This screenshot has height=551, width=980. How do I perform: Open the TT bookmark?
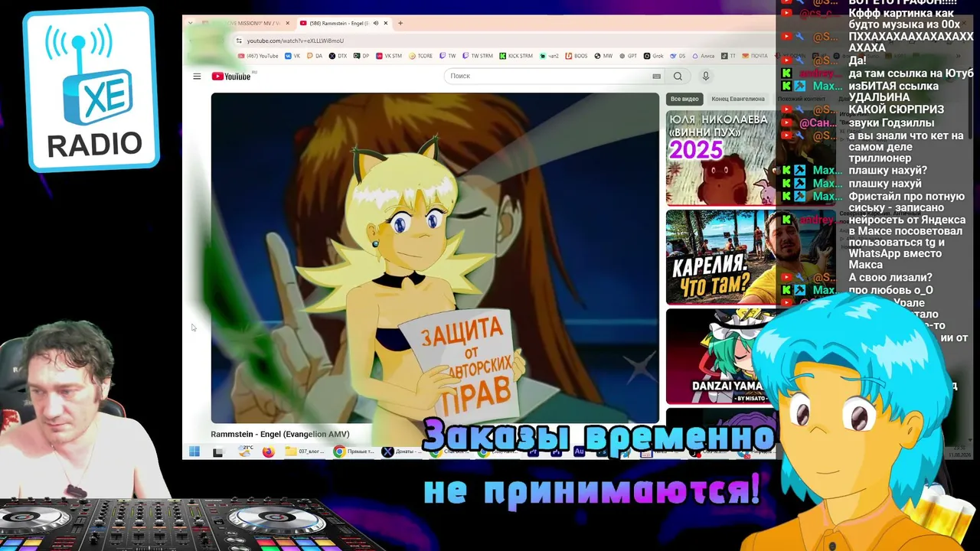(728, 56)
